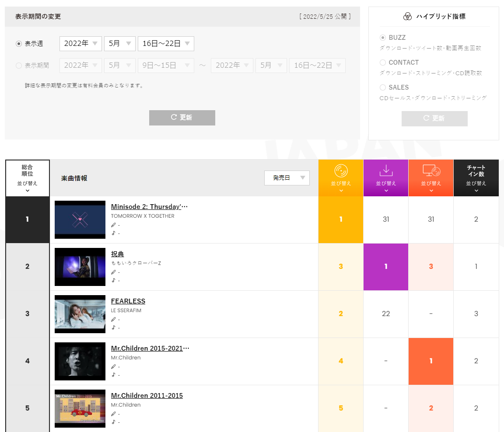Image resolution: width=504 pixels, height=432 pixels.
Task: Click the artist name TOMORROW X TOGETHER
Action: (142, 216)
